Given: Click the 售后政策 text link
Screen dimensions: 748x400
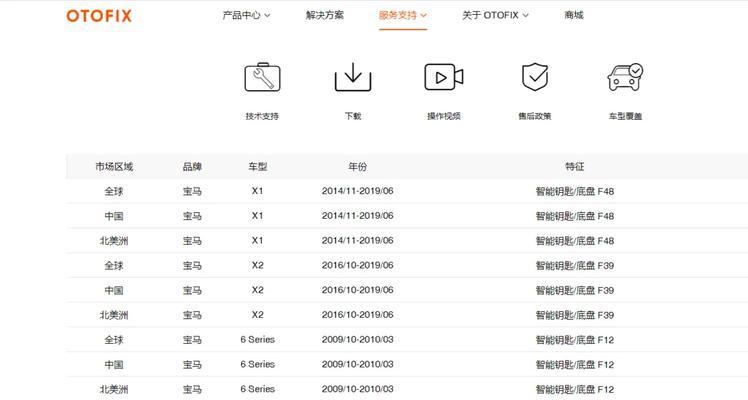Looking at the screenshot, I should pyautogui.click(x=535, y=116).
